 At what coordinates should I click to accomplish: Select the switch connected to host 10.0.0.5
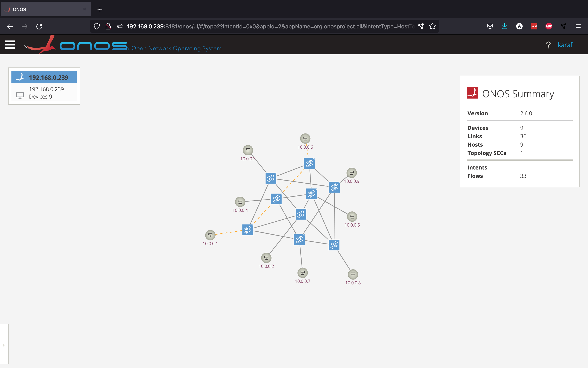(x=312, y=194)
